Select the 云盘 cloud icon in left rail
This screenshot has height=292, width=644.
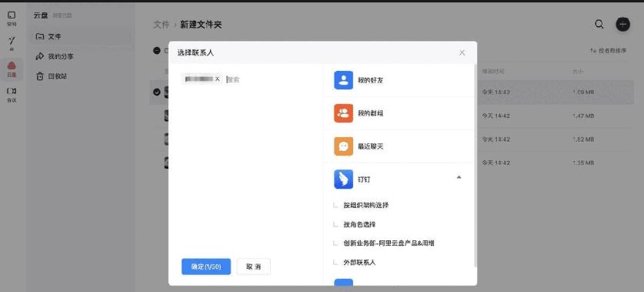12,69
